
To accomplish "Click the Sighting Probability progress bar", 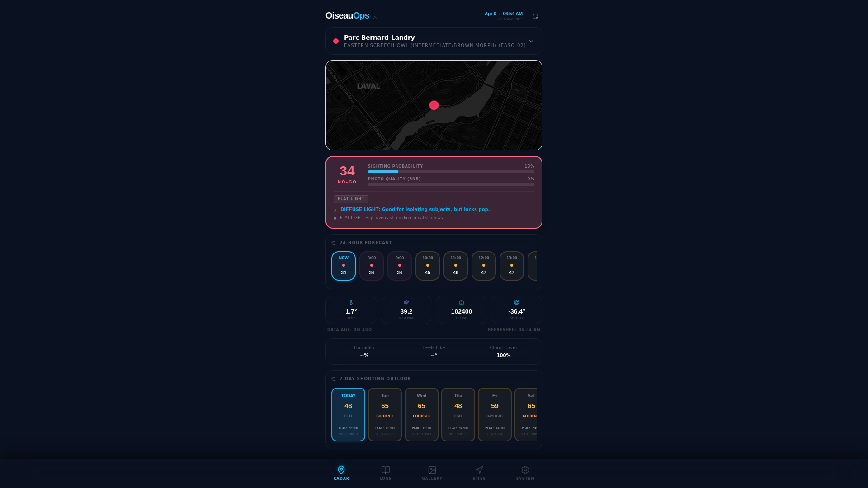I will point(451,172).
